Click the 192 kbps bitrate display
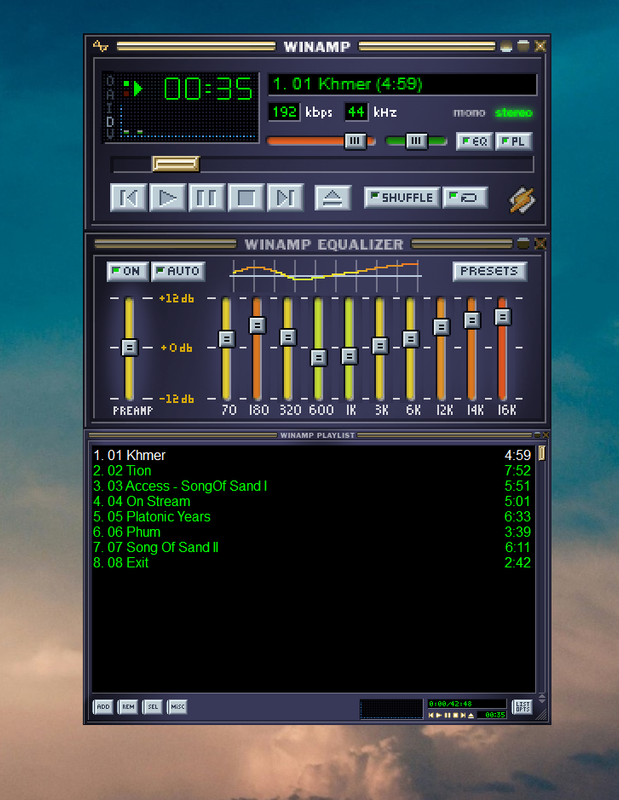 click(284, 112)
